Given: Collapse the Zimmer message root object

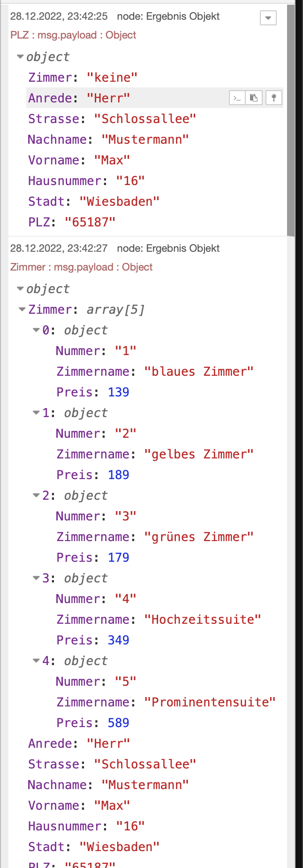Looking at the screenshot, I should pyautogui.click(x=20, y=289).
